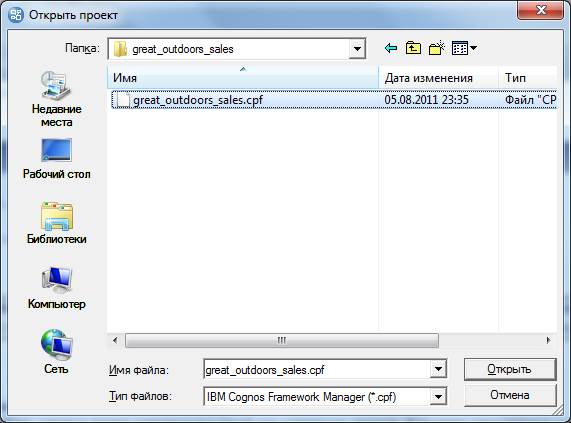571x423 pixels.
Task: Click the Framework Manager title bar icon
Action: coord(16,15)
